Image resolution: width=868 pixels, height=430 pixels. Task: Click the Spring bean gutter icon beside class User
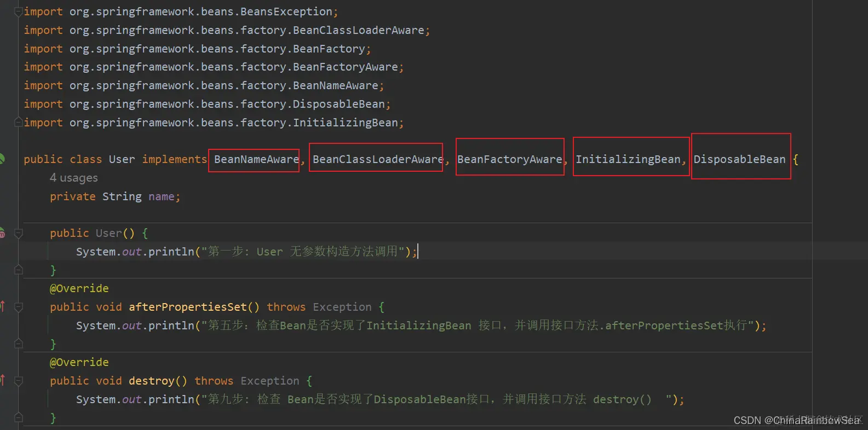[2, 159]
